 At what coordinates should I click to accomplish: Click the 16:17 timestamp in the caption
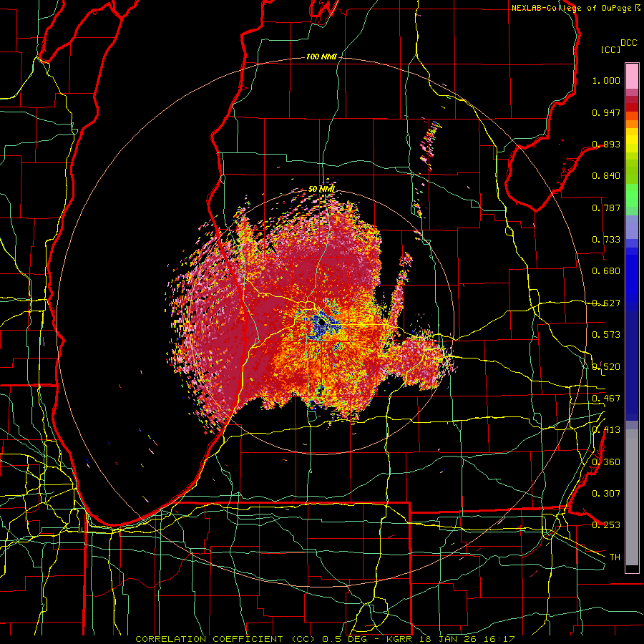point(499,639)
